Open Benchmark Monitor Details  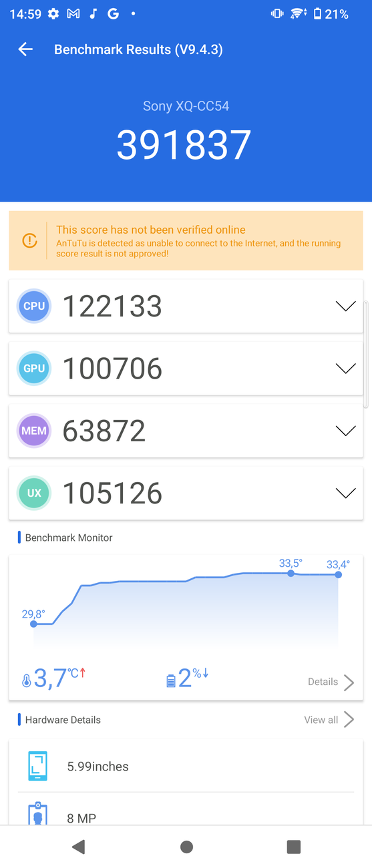point(331,682)
